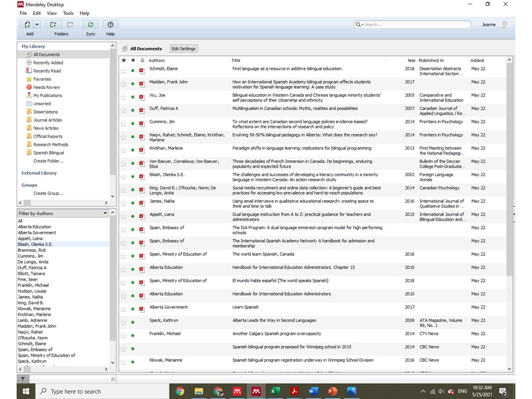Open the Needs Review collection

point(47,87)
